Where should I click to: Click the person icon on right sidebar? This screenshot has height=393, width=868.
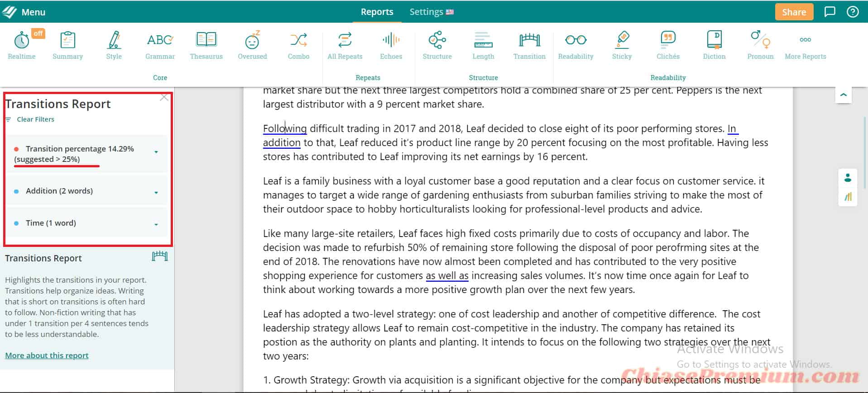tap(848, 178)
